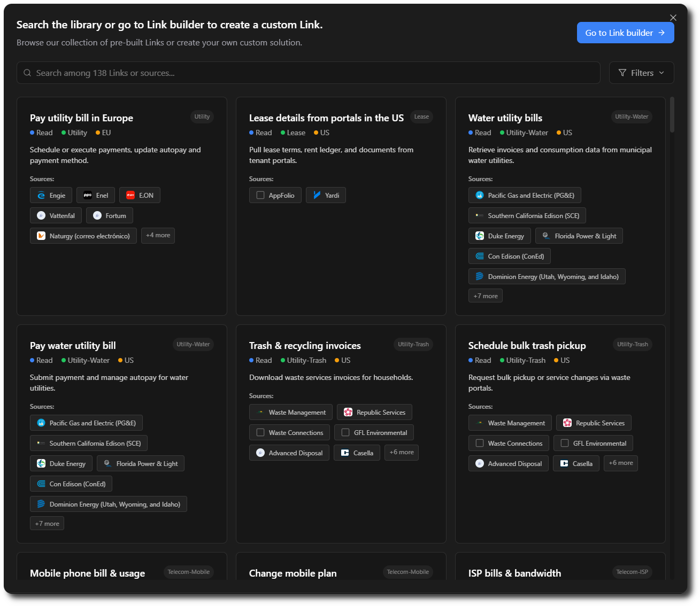This screenshot has width=700, height=606.
Task: Select Dominion Energy in Pay water utility bill
Action: click(x=109, y=504)
